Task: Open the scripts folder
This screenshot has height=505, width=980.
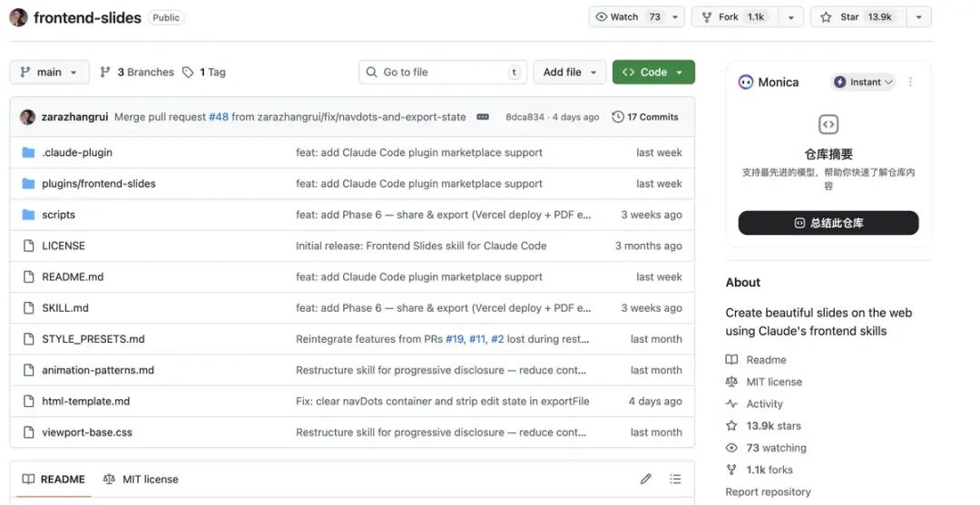Action: (x=58, y=215)
